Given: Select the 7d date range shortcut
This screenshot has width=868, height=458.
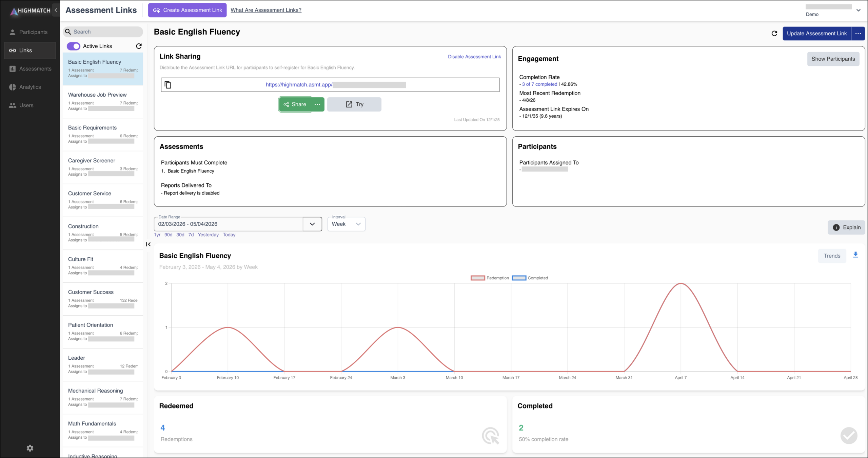Looking at the screenshot, I should pyautogui.click(x=191, y=235).
